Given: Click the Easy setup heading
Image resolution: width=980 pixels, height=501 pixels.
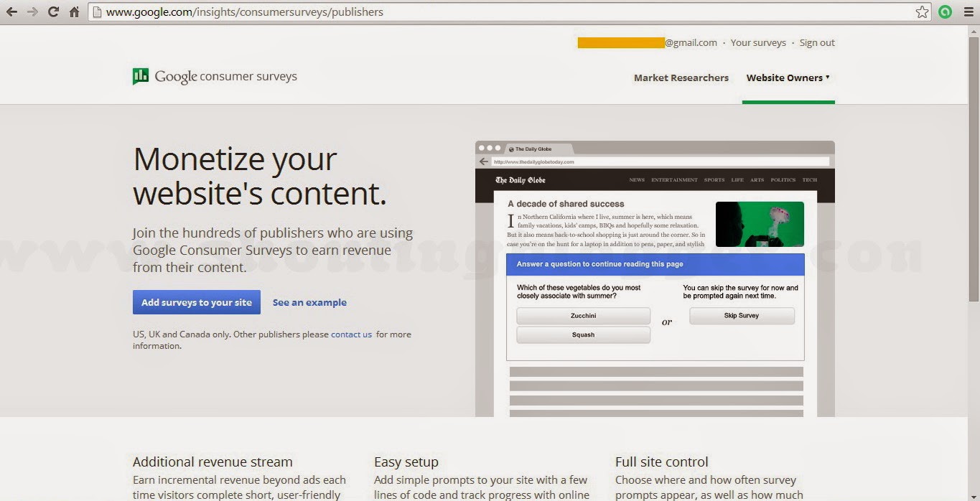Looking at the screenshot, I should (406, 462).
